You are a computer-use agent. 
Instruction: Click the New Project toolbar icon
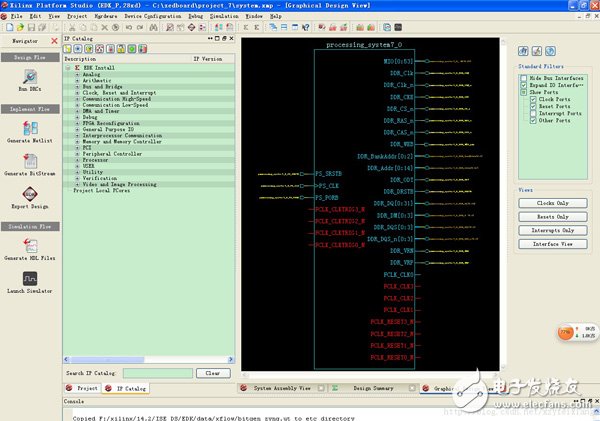8,28
